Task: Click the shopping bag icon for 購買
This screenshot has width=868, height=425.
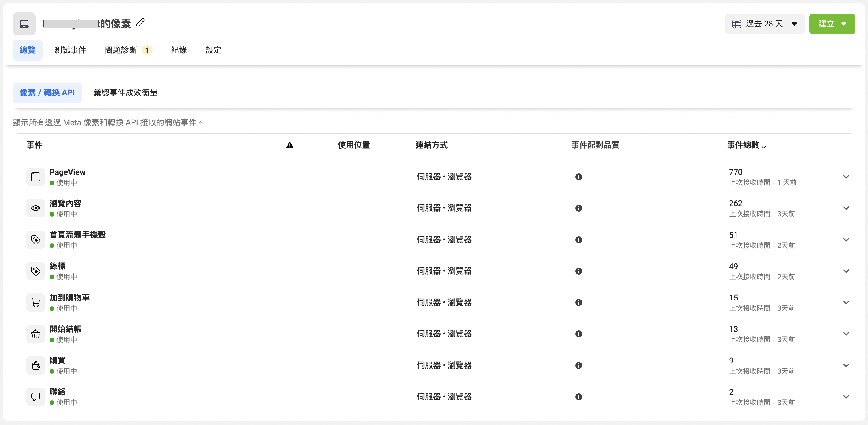Action: (36, 365)
